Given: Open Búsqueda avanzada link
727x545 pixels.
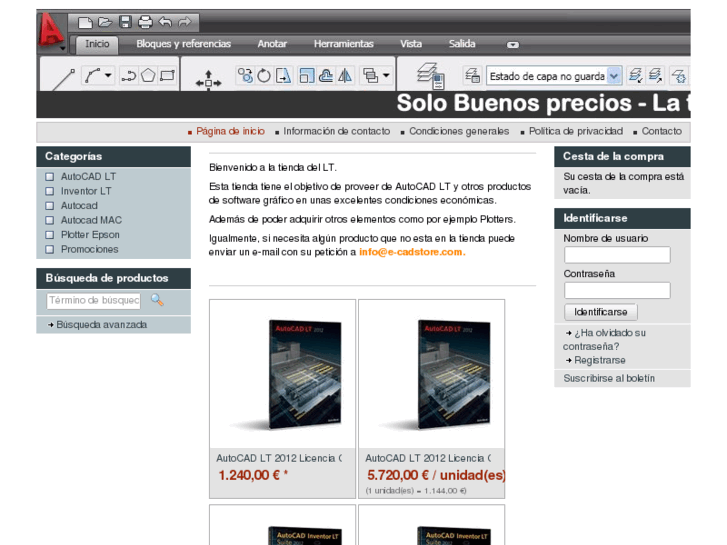Looking at the screenshot, I should click(102, 325).
